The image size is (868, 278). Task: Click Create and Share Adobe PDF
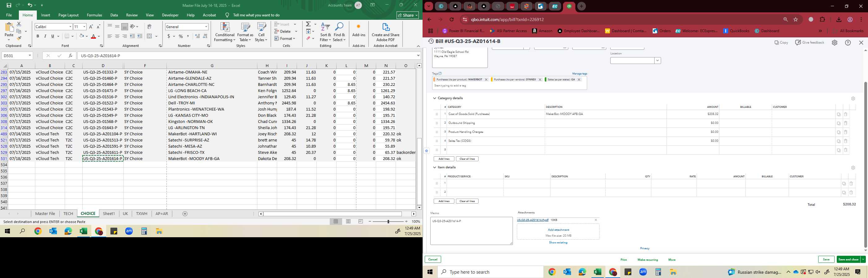pos(385,32)
